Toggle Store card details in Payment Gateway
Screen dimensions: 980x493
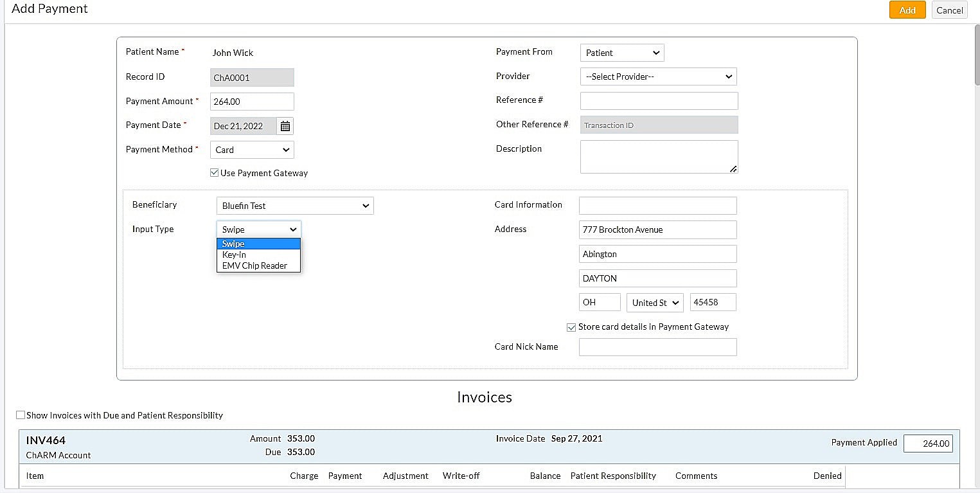(x=571, y=327)
